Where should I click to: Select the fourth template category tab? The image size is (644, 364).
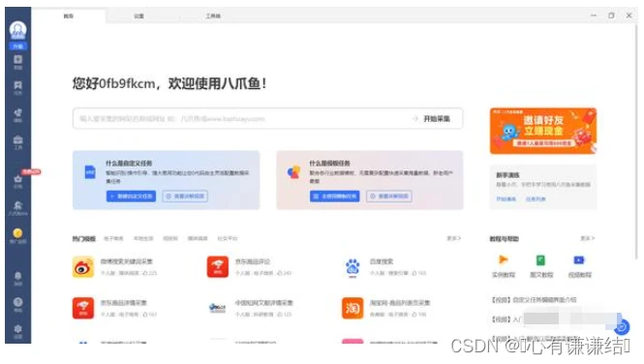[x=170, y=238]
